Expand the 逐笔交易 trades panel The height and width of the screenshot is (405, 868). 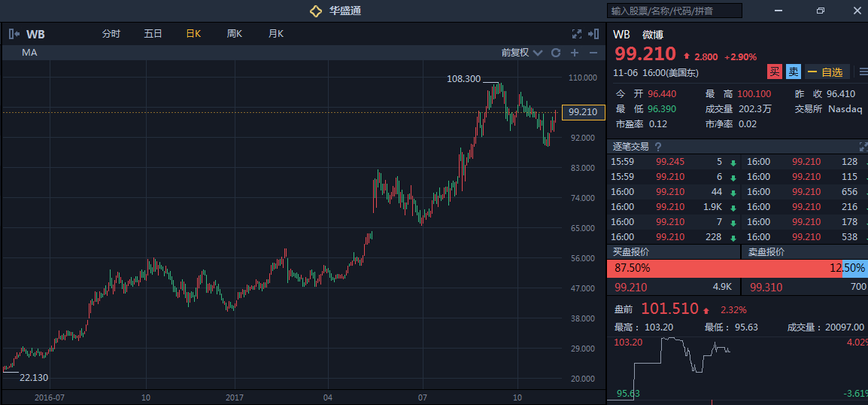pyautogui.click(x=863, y=147)
